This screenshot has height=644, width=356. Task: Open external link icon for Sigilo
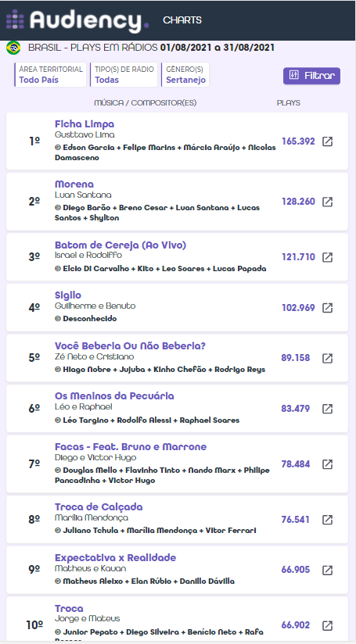pyautogui.click(x=327, y=308)
